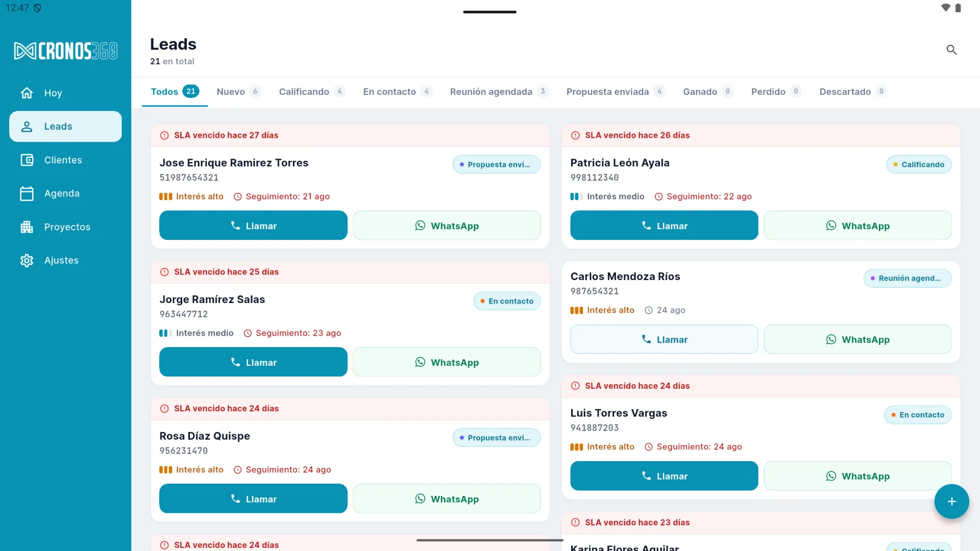Call Jorge Ramírez Salas with Llamar
980x551 pixels.
pos(253,362)
